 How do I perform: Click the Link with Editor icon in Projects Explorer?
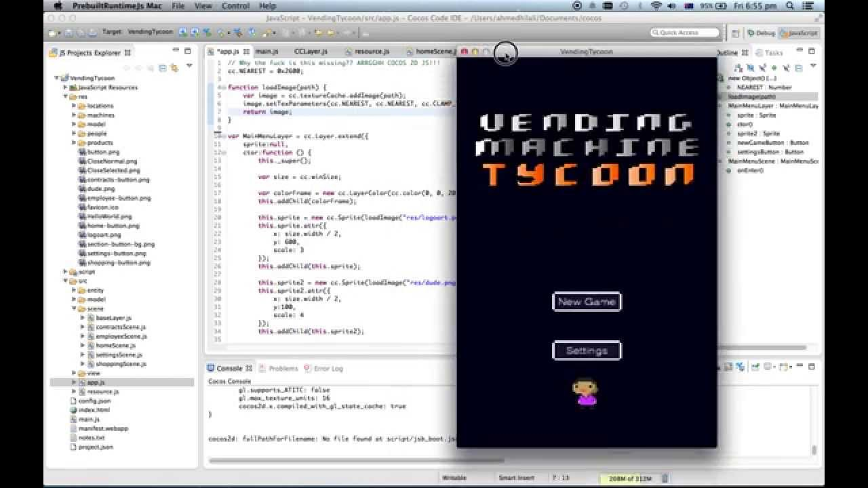click(174, 67)
